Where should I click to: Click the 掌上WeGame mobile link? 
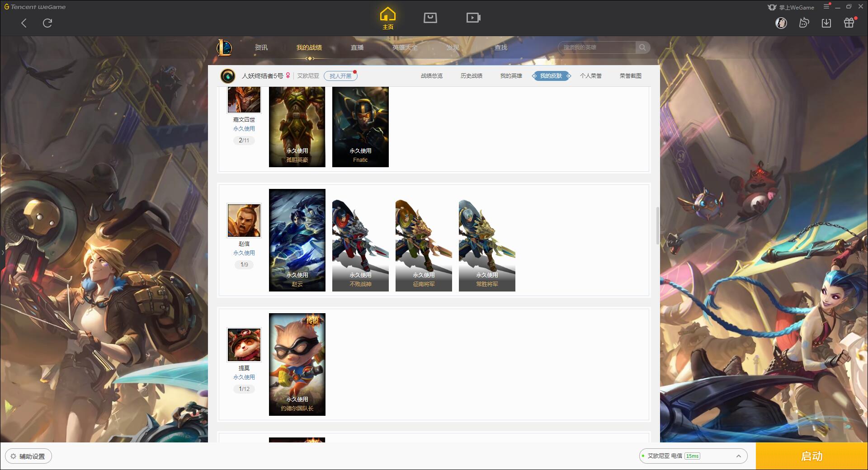[x=791, y=7]
